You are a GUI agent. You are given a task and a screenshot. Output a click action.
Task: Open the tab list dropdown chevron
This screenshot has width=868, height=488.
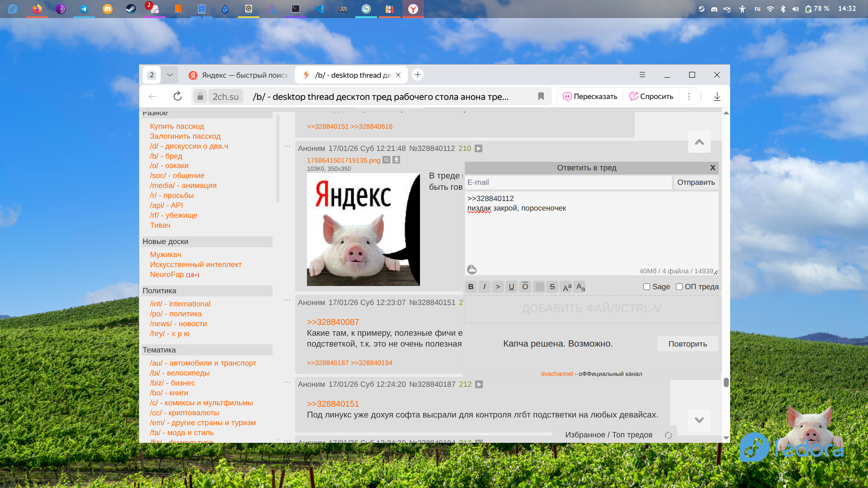(170, 75)
